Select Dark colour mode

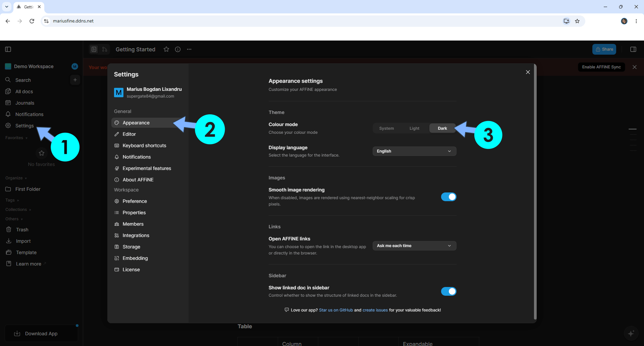[442, 128]
